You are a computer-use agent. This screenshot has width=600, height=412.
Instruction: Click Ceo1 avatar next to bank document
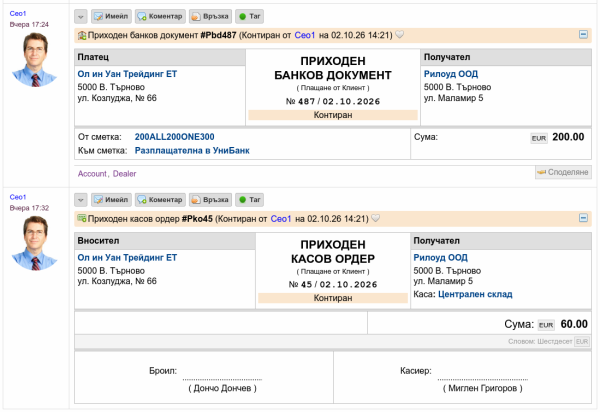click(x=35, y=60)
